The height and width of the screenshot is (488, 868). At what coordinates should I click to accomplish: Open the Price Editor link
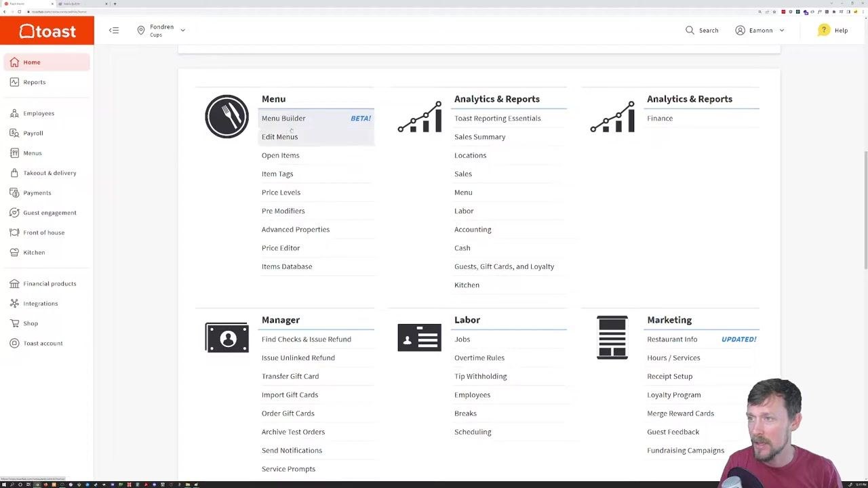pos(281,248)
